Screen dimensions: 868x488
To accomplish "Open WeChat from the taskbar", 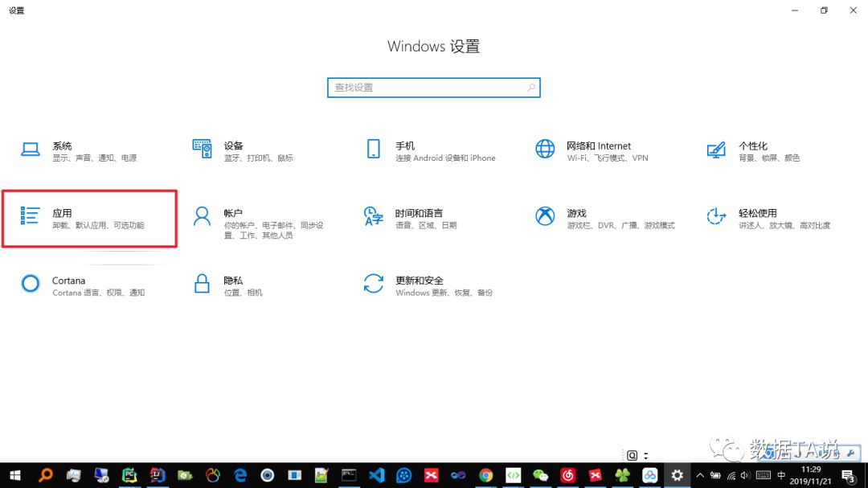I will [540, 475].
